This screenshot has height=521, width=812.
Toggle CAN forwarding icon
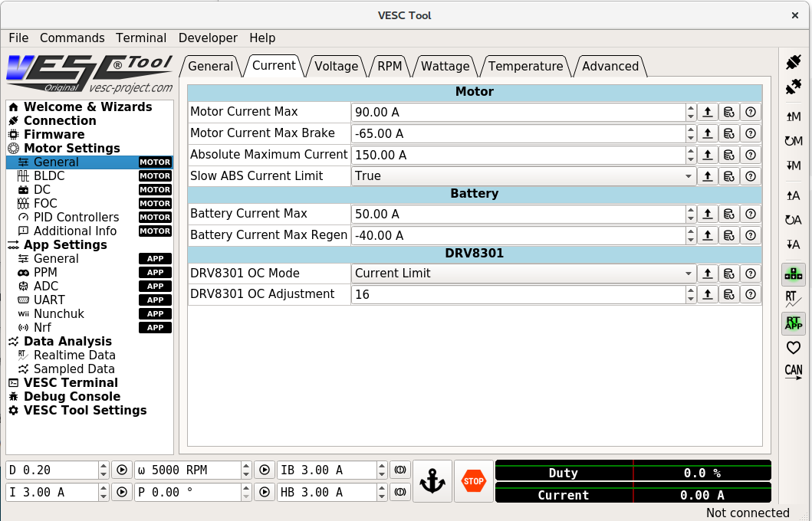coord(793,372)
